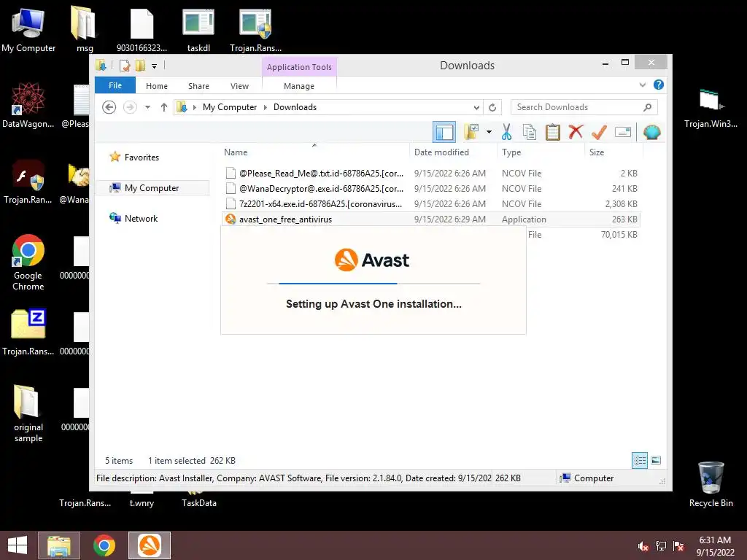
Task: Select the @WanaDecryptor@.exe encrypted file
Action: click(430, 189)
